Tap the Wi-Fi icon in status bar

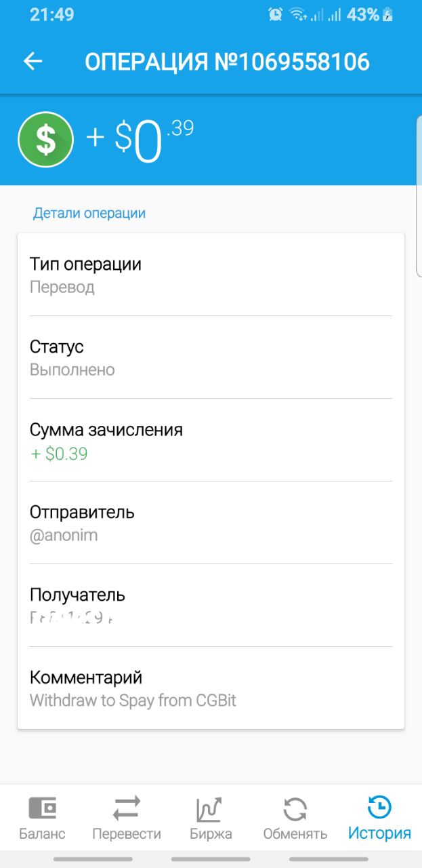tap(297, 14)
